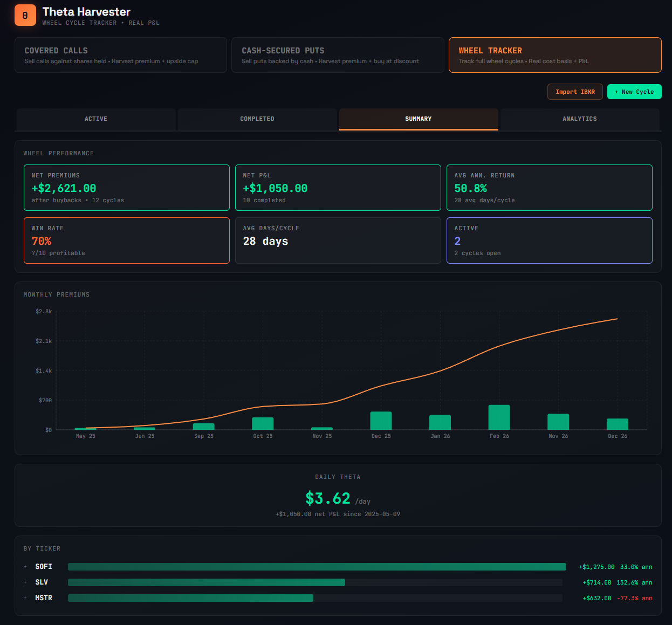The height and width of the screenshot is (625, 672).
Task: Start a new cycle with + New Cycle
Action: pos(634,92)
